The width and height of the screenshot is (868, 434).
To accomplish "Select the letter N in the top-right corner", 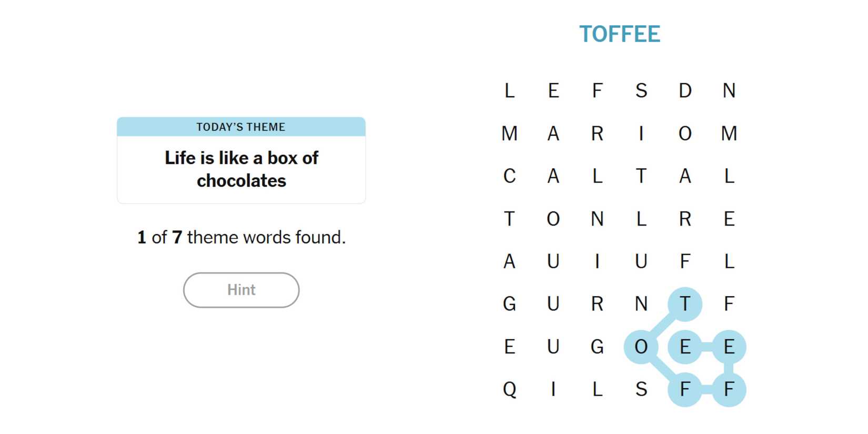I will coord(729,91).
